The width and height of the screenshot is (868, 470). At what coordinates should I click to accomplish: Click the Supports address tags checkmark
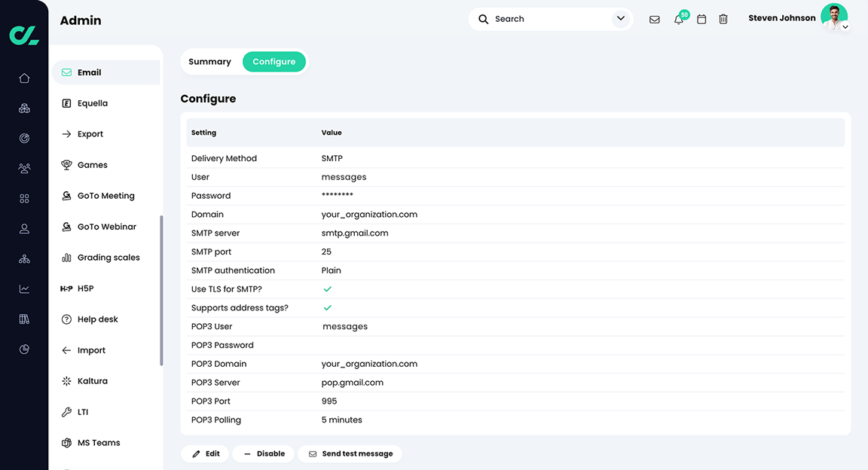pyautogui.click(x=327, y=307)
